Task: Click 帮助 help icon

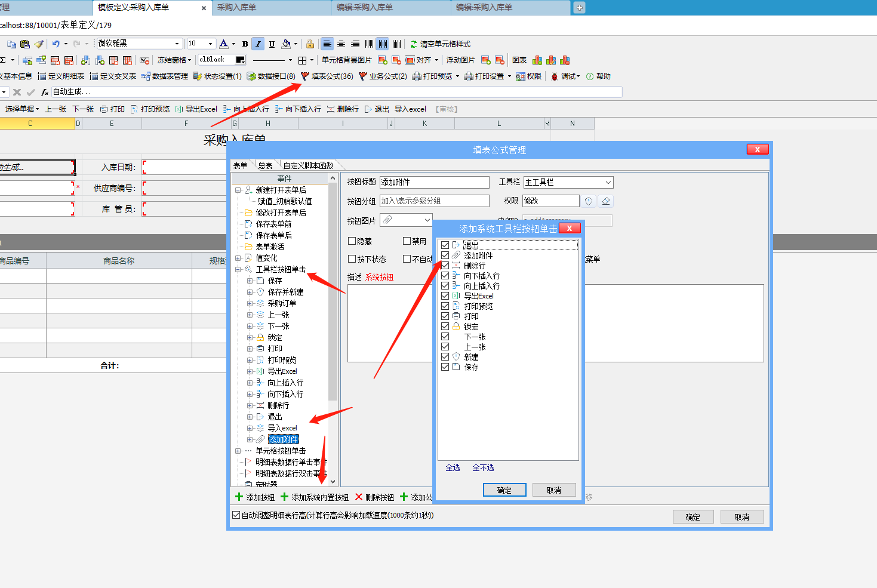Action: pyautogui.click(x=590, y=76)
